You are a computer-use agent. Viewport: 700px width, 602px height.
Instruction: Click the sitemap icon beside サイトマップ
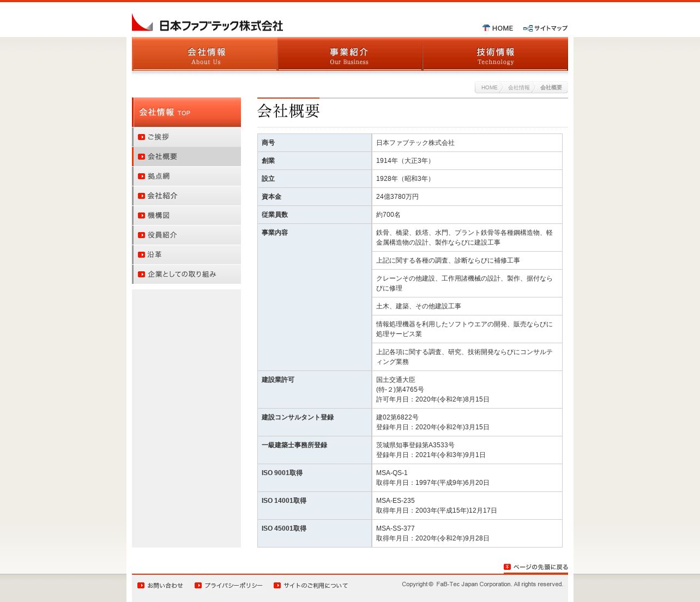528,28
